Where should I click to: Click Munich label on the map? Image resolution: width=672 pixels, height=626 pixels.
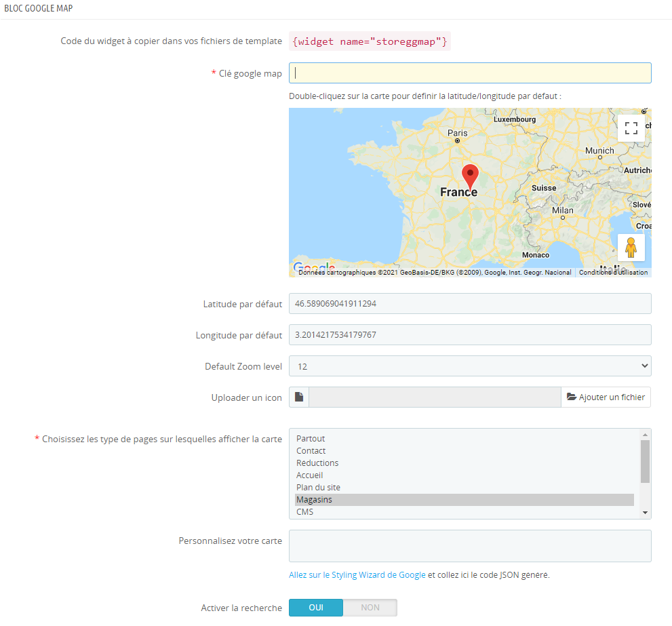599,151
